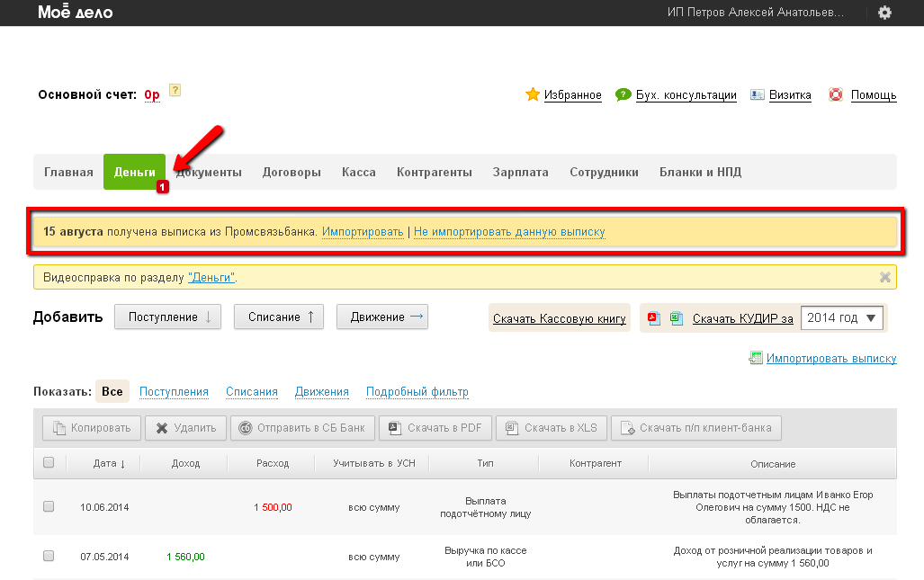Image resolution: width=924 pixels, height=580 pixels.
Task: Check the row dated 07.05.2014
Action: [x=49, y=557]
